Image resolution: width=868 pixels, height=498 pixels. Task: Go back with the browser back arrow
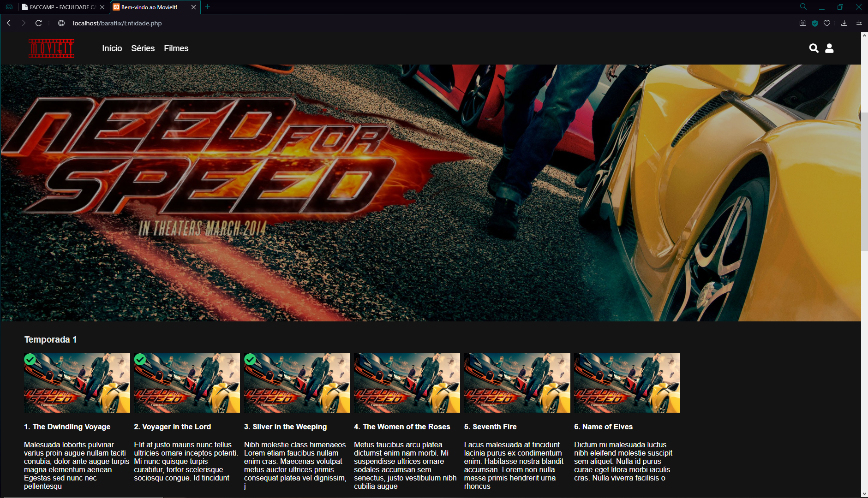9,23
